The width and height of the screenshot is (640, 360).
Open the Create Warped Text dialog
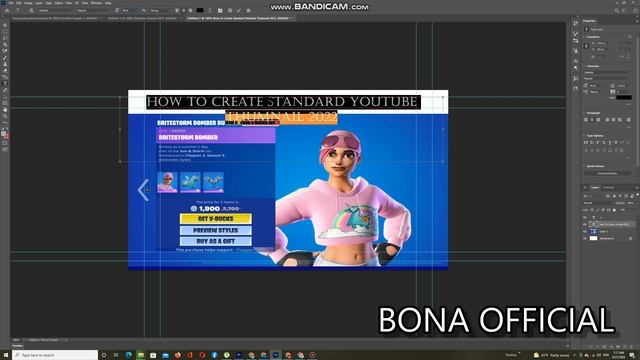(210, 10)
